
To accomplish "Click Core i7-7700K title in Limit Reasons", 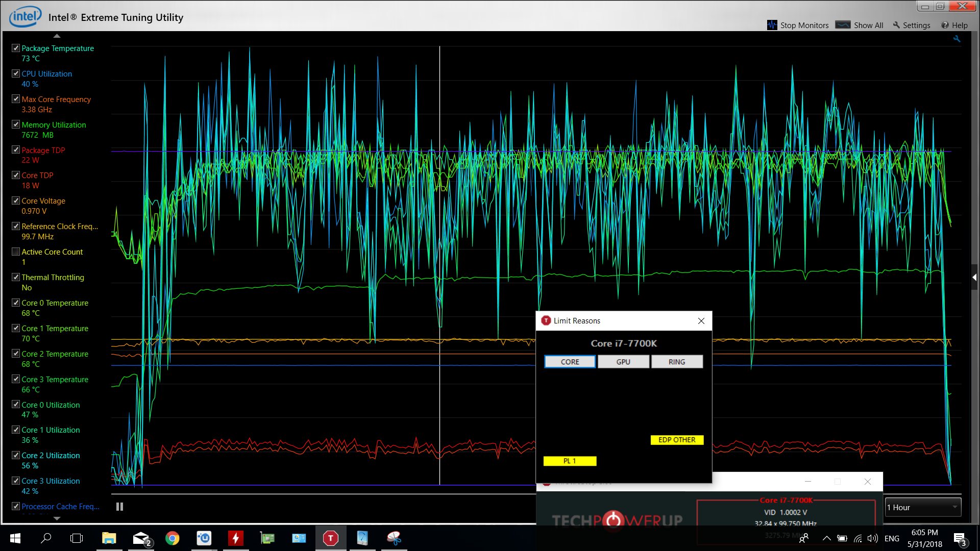I will (x=624, y=343).
